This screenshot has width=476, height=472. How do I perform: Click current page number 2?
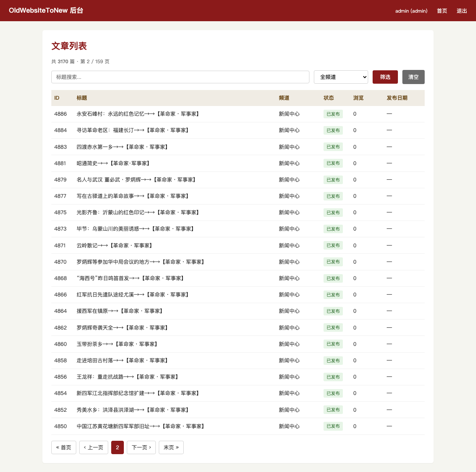point(118,447)
